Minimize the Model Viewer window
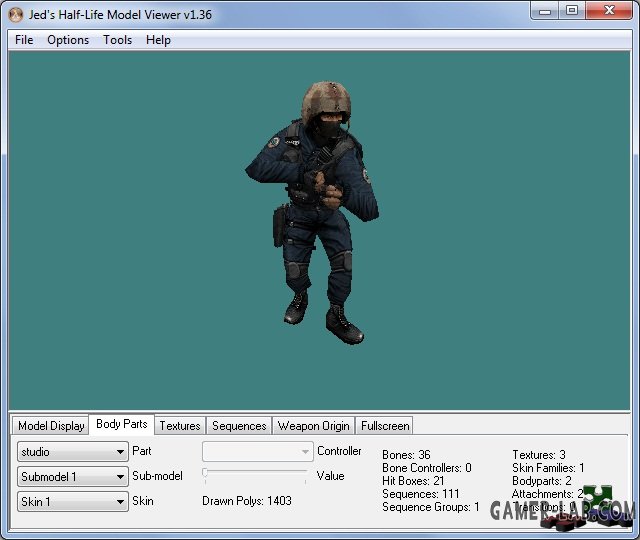 pos(545,11)
